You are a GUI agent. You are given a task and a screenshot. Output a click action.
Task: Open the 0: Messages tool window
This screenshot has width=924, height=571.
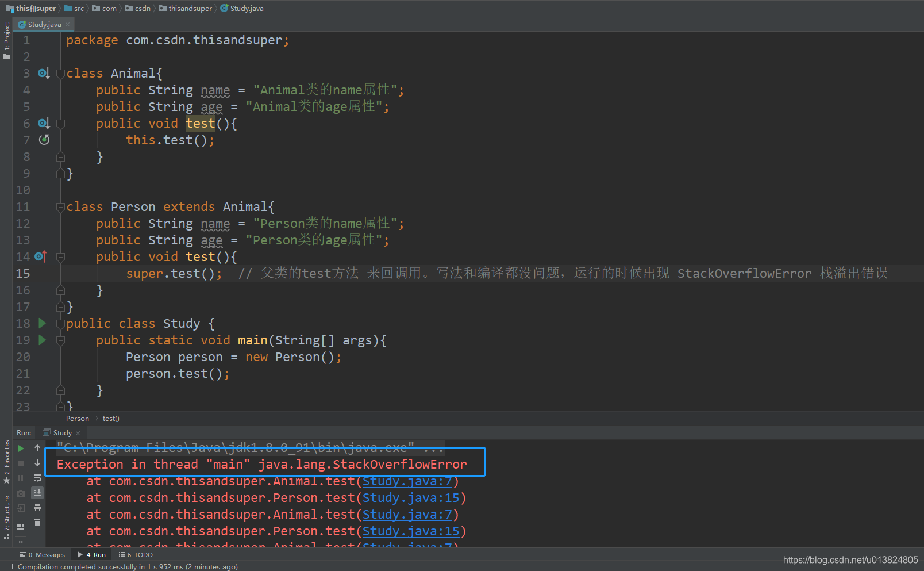tap(42, 555)
